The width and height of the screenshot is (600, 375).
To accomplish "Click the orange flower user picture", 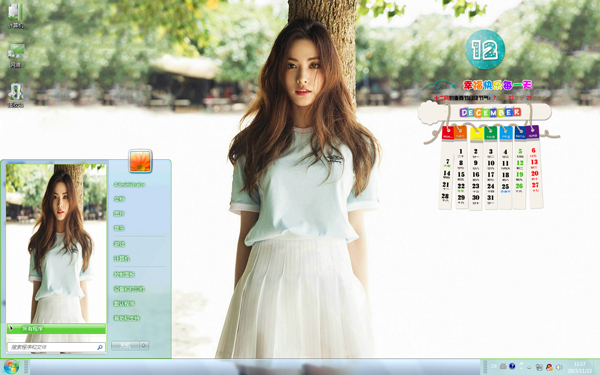I will 140,161.
